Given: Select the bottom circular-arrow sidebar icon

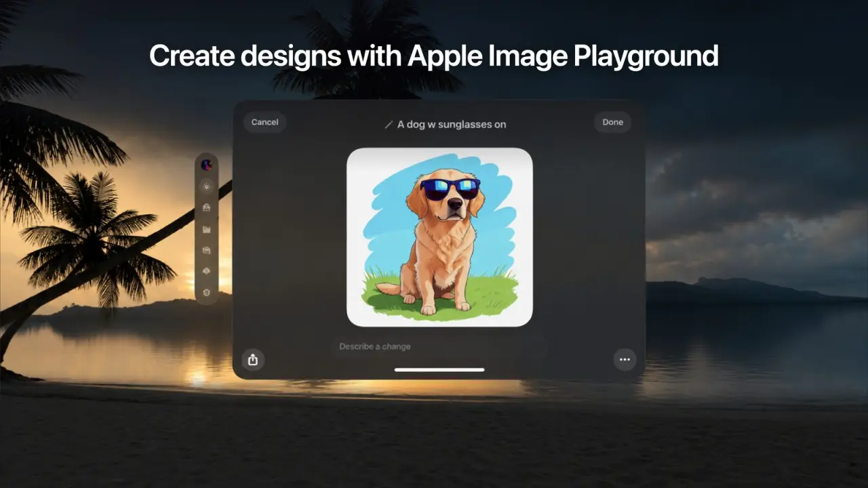Looking at the screenshot, I should [207, 292].
